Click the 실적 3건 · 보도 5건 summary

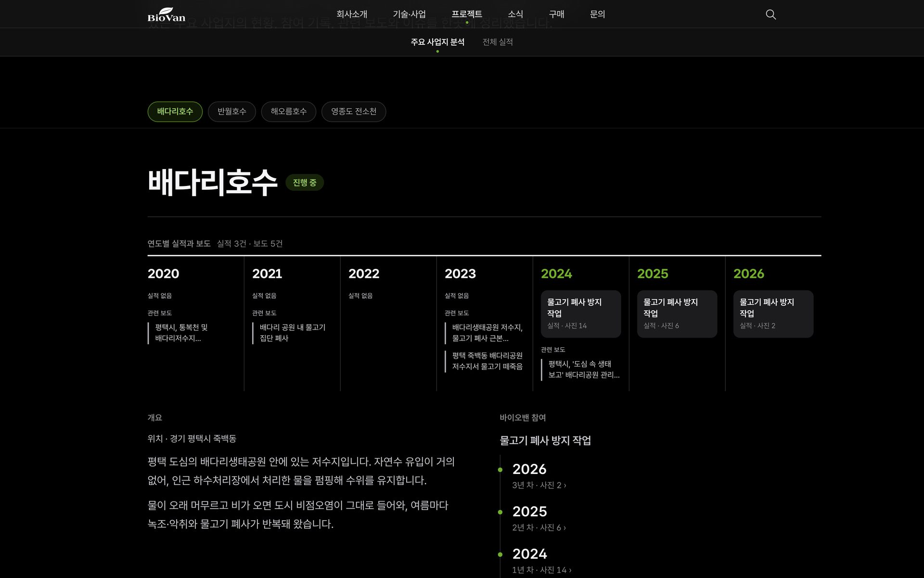tap(250, 244)
